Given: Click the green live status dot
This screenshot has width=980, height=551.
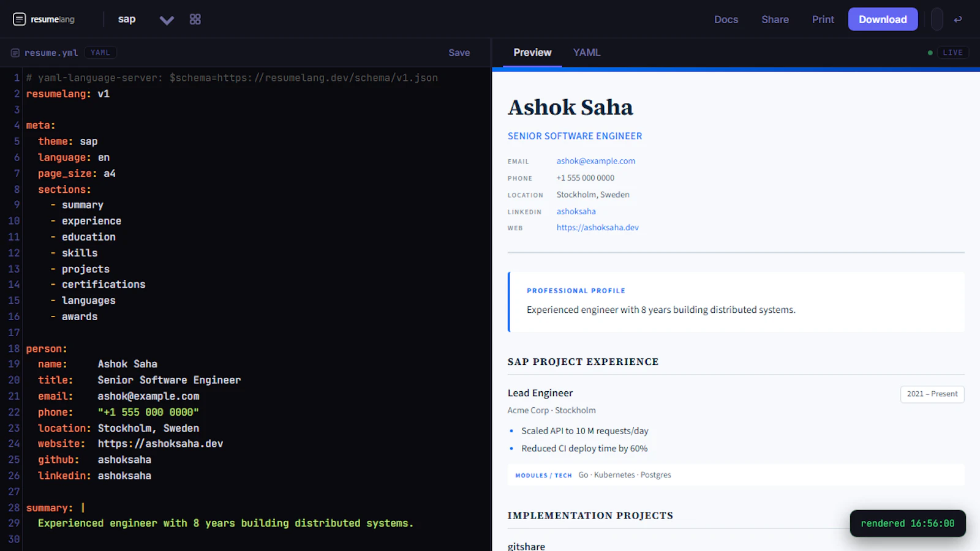Looking at the screenshot, I should coord(930,53).
